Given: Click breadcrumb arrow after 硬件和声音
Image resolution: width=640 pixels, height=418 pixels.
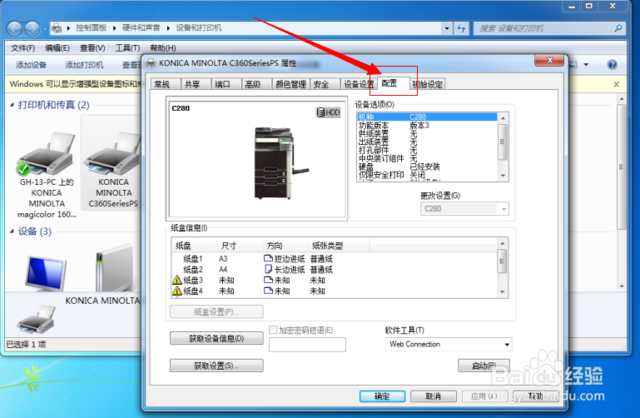Looking at the screenshot, I should pos(168,28).
